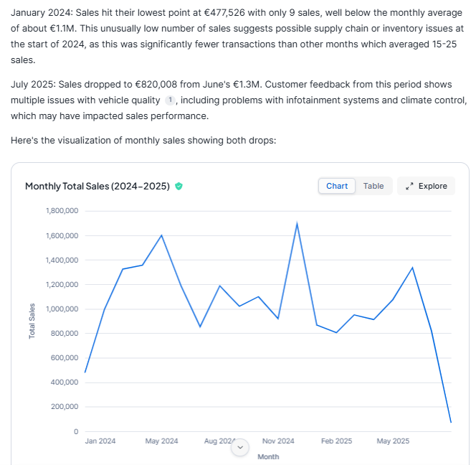The height and width of the screenshot is (465, 476).
Task: Open citation 1 after 'vehicle quality'
Action: [x=170, y=100]
